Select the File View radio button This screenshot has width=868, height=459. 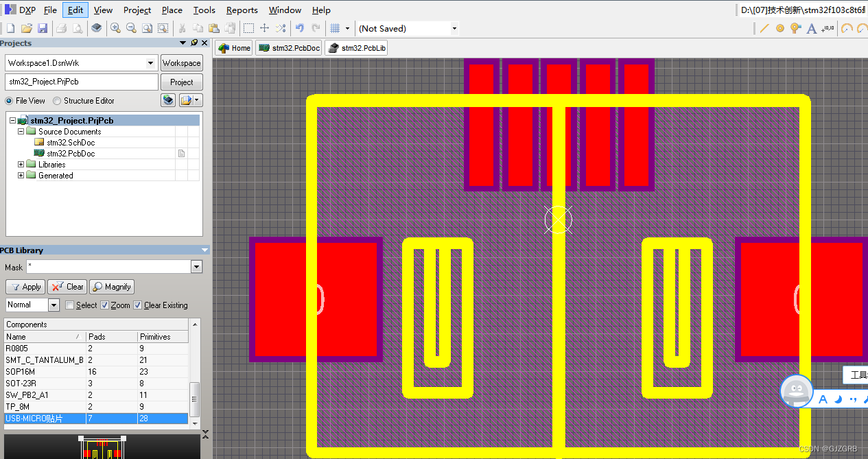9,101
